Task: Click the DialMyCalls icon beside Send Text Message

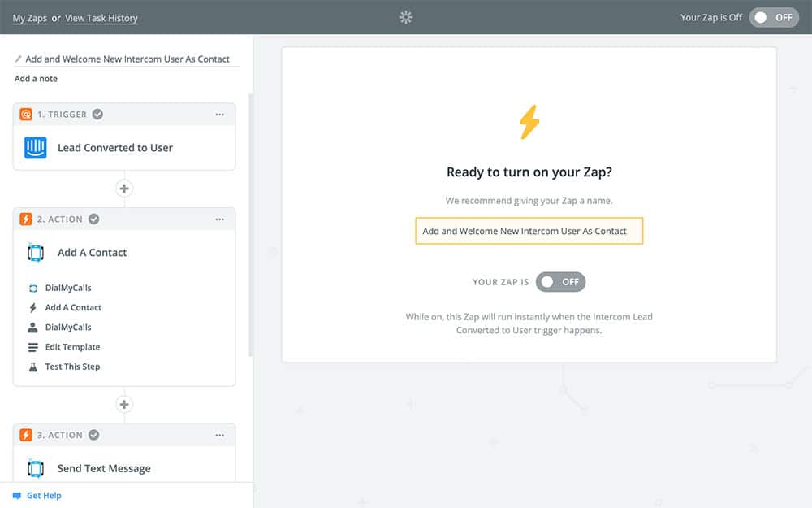Action: [x=36, y=468]
